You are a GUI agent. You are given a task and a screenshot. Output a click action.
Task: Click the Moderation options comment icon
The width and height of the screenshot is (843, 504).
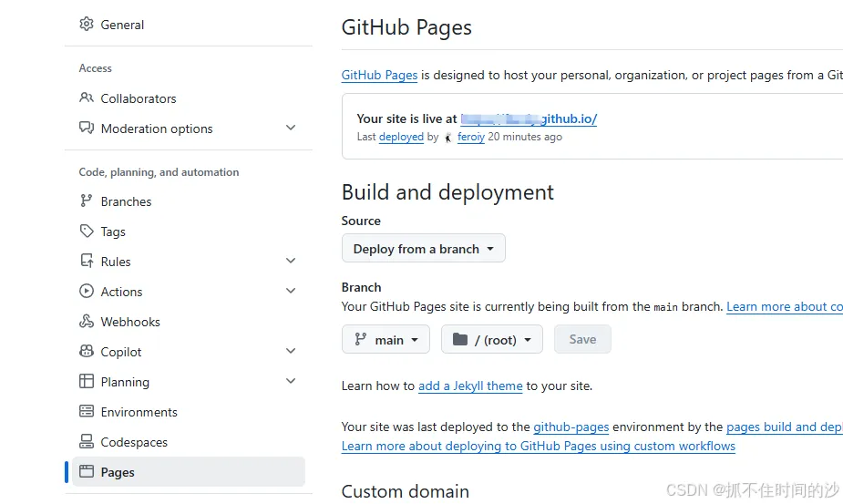click(86, 128)
